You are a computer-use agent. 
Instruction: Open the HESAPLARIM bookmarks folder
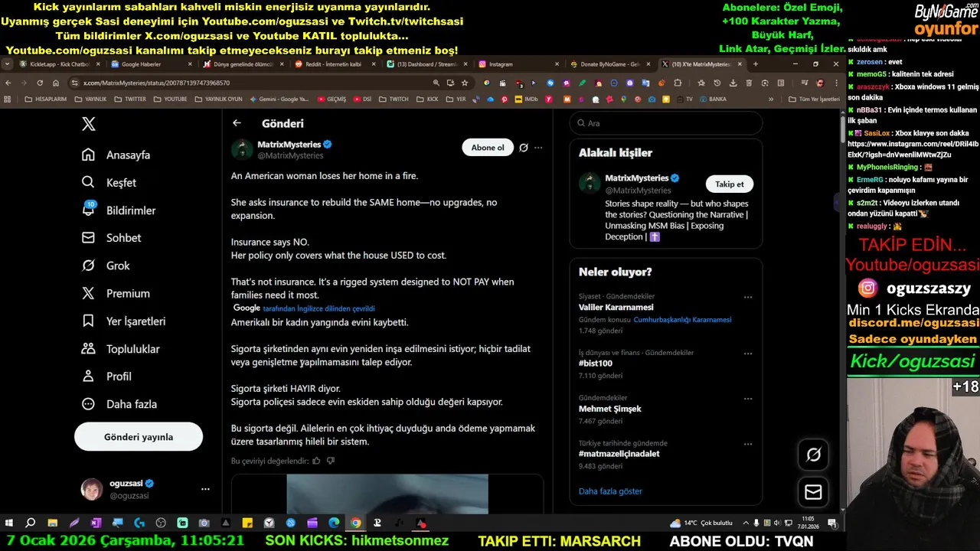point(46,99)
